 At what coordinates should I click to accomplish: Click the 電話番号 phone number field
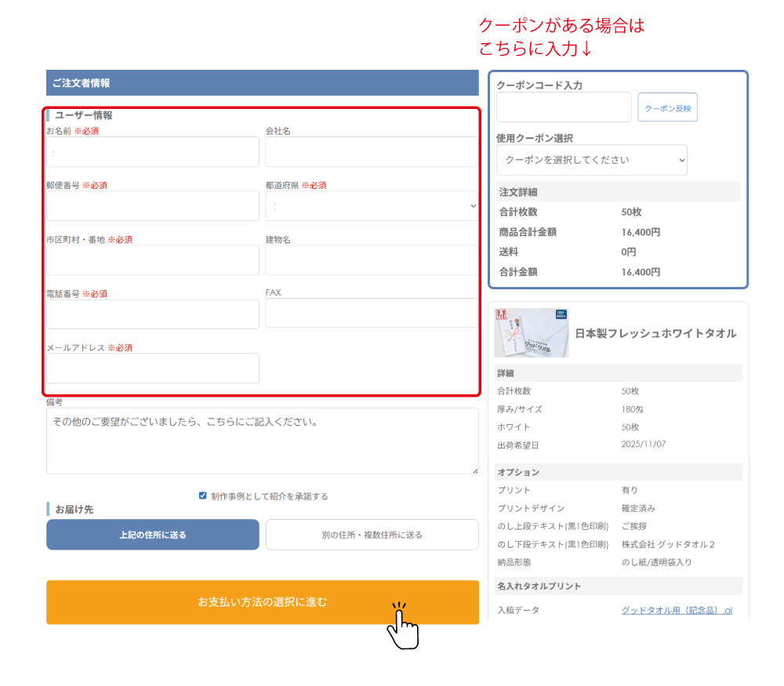click(153, 314)
